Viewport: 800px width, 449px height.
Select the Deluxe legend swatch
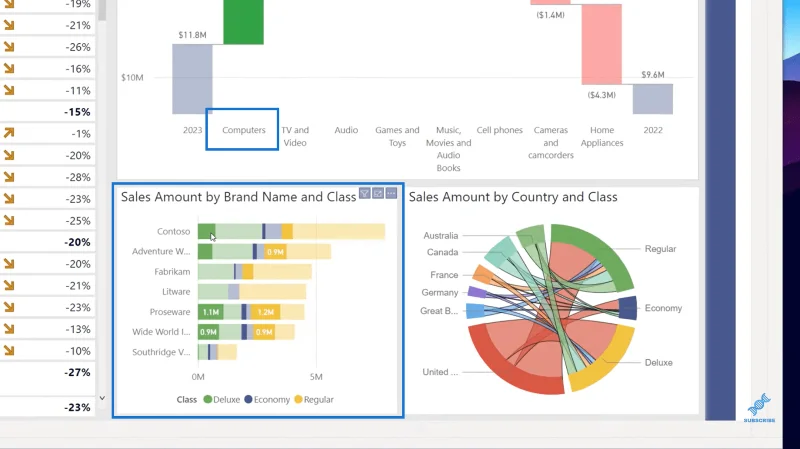[208, 399]
